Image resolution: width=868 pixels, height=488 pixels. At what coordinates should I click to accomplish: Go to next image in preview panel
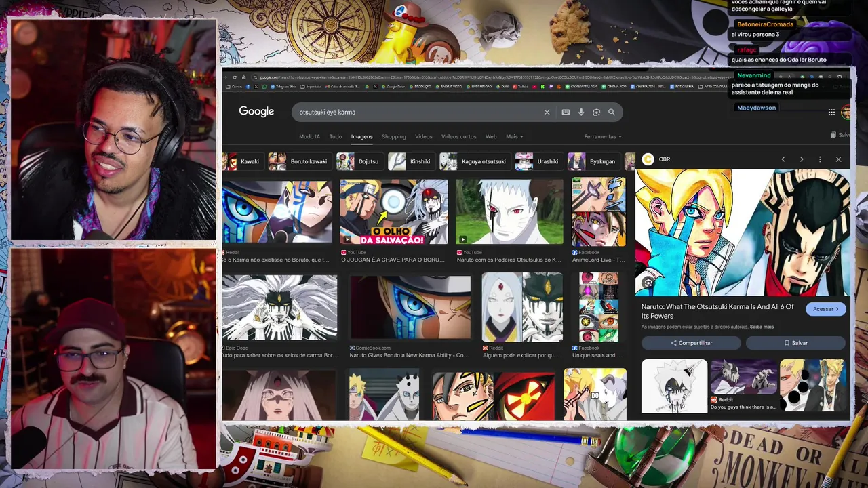point(802,159)
